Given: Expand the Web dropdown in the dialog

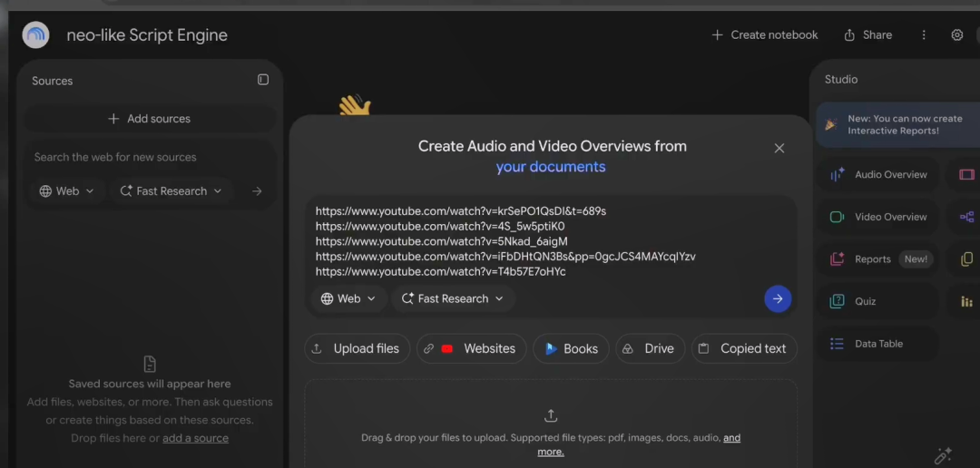Looking at the screenshot, I should pos(348,298).
